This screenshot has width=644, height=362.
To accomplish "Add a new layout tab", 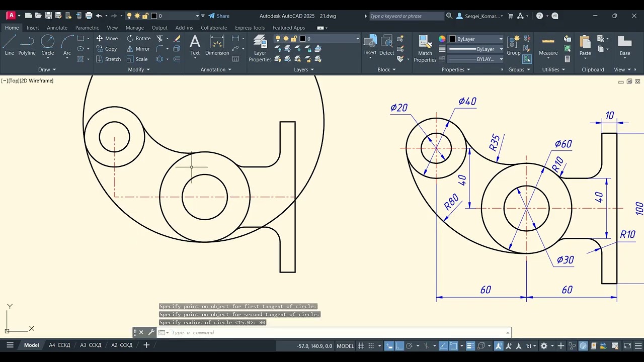I will [x=146, y=345].
